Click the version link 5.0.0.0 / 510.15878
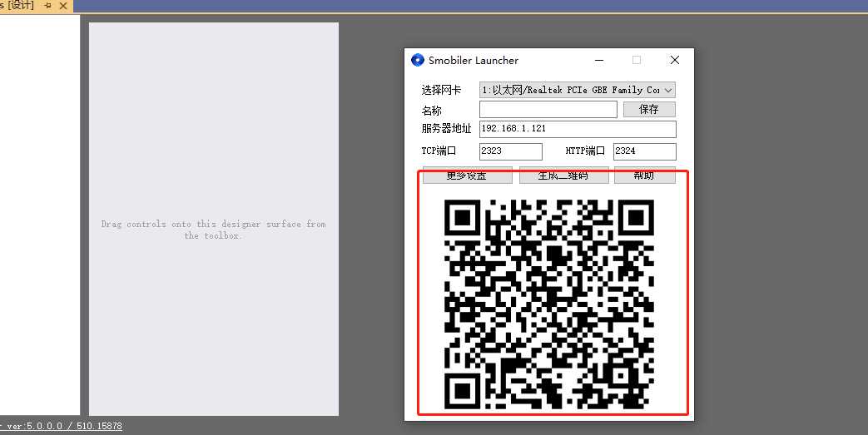This screenshot has height=435, width=868. 61,426
